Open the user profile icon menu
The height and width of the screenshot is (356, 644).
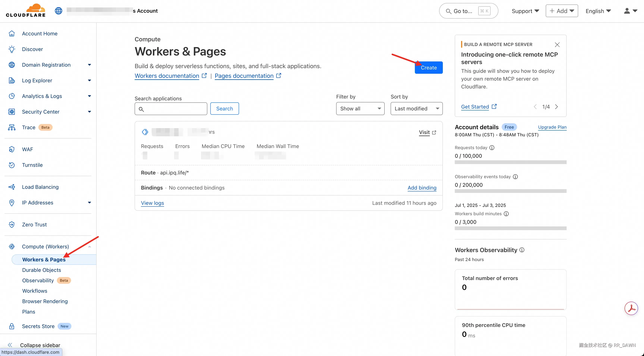(630, 11)
